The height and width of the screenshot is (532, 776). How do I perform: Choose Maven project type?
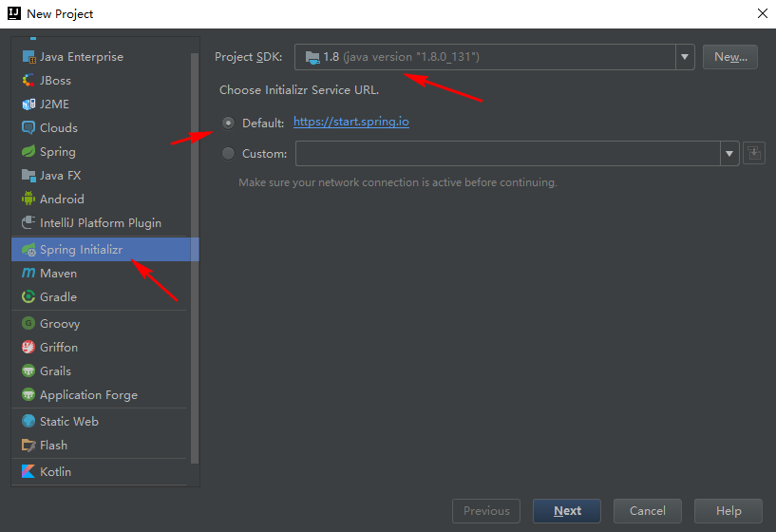click(x=101, y=274)
